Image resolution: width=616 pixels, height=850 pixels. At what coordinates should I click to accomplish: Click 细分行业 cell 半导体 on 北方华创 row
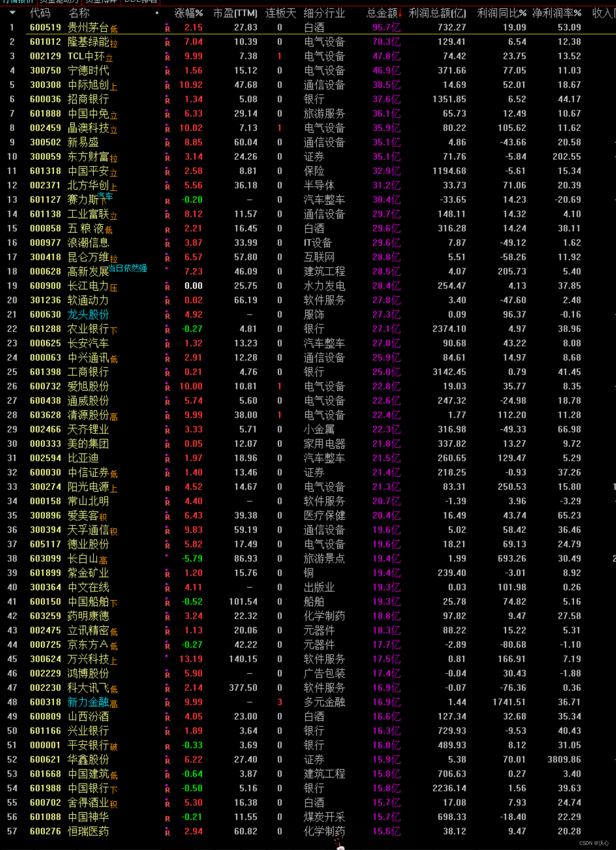319,185
